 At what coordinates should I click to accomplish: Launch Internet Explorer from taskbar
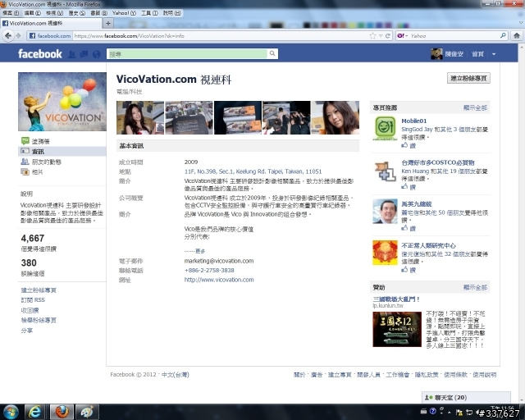tap(34, 412)
